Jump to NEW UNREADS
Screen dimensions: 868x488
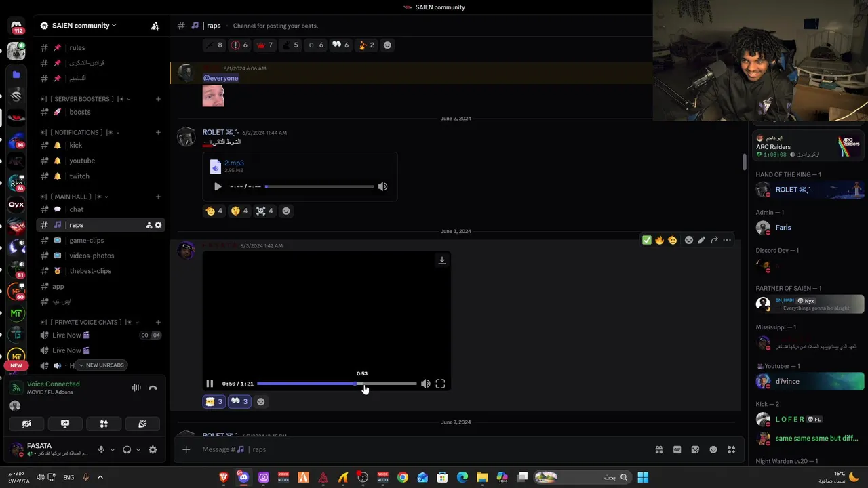click(x=101, y=365)
